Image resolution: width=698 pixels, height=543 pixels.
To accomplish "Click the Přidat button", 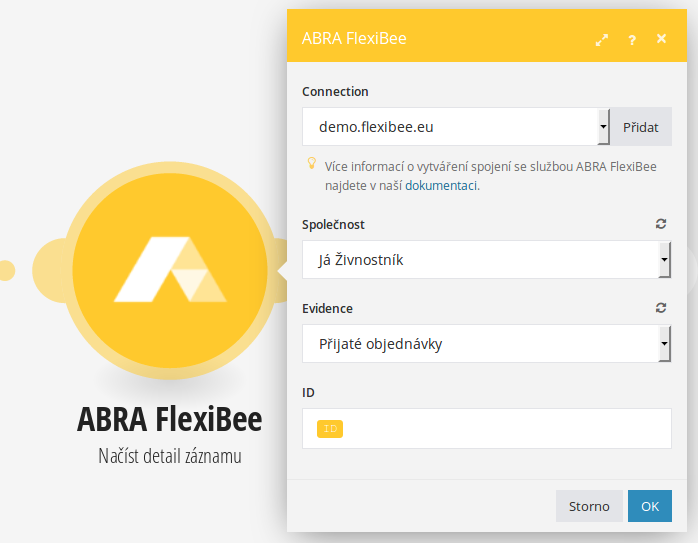I will (641, 127).
